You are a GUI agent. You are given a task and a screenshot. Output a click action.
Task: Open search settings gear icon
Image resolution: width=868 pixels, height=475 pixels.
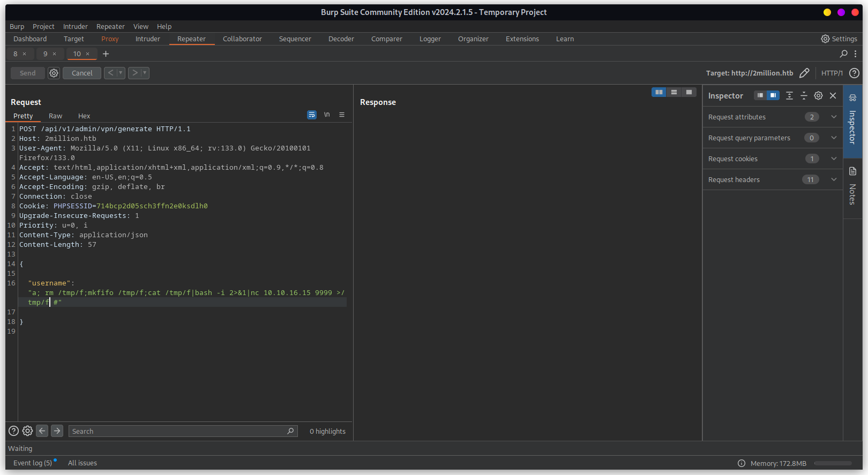[27, 431]
